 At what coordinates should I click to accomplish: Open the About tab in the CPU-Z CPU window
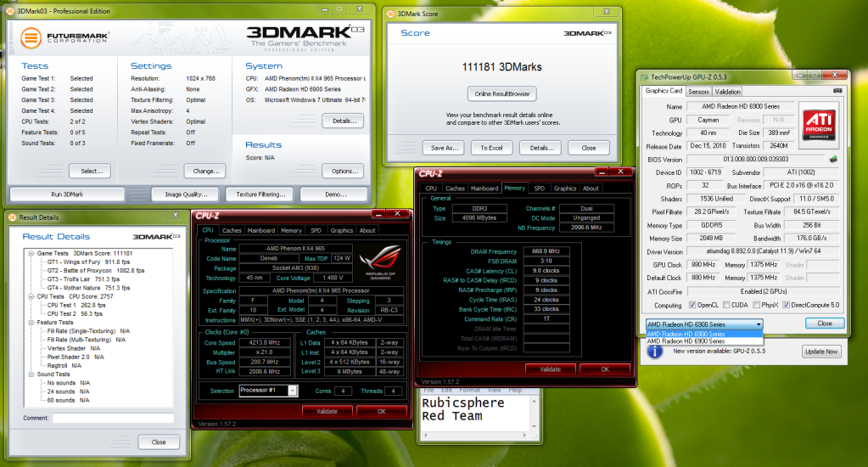[367, 230]
